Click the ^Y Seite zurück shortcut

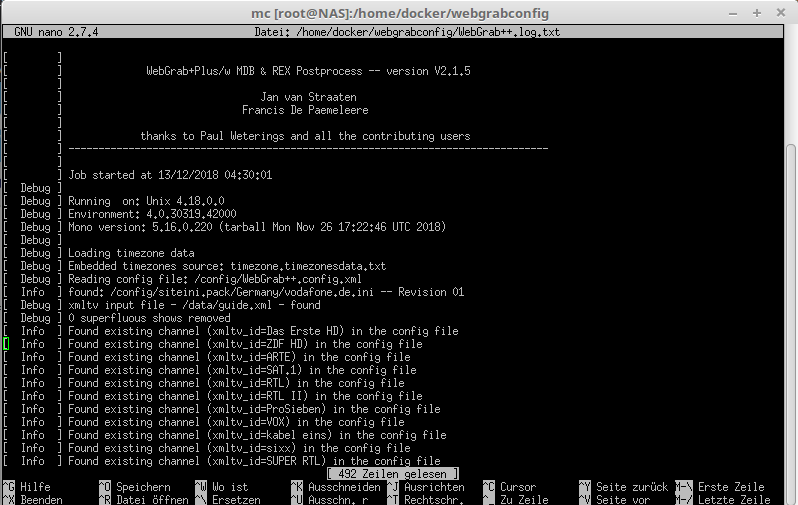pyautogui.click(x=623, y=487)
